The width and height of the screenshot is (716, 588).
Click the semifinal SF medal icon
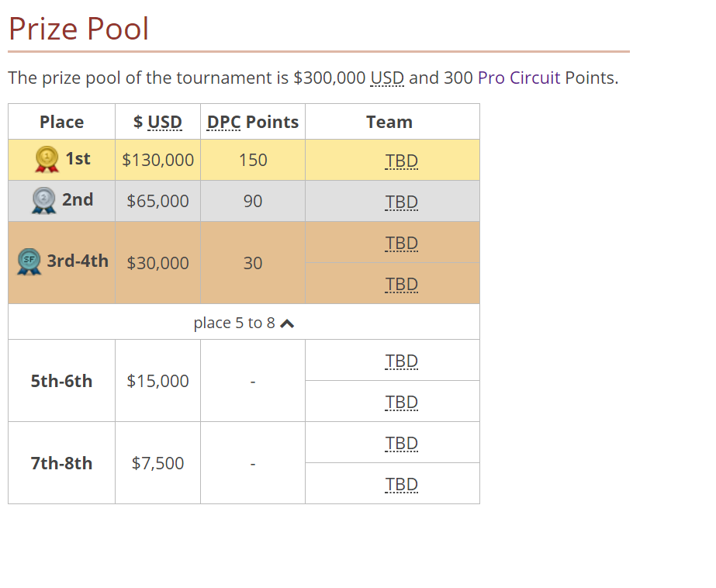(x=29, y=261)
